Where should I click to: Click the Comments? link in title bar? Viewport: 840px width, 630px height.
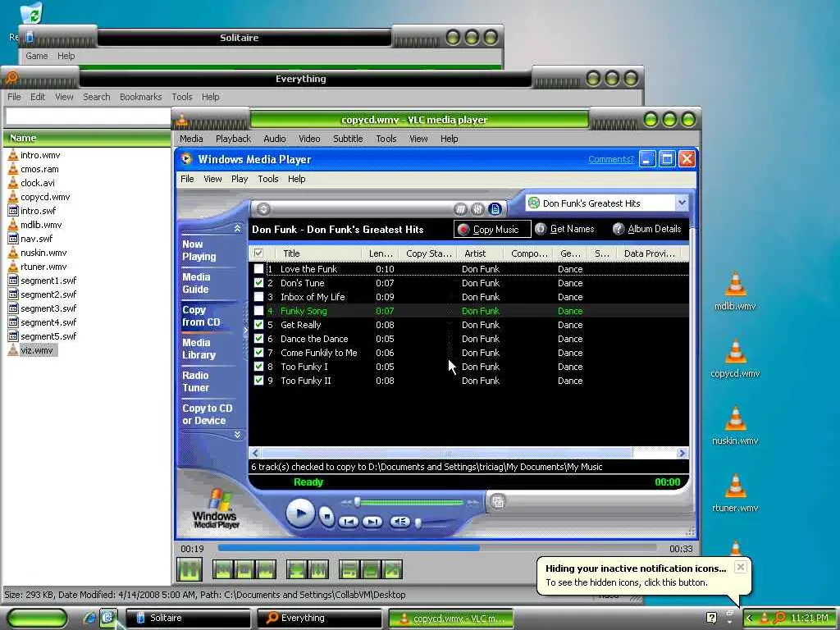(x=610, y=159)
